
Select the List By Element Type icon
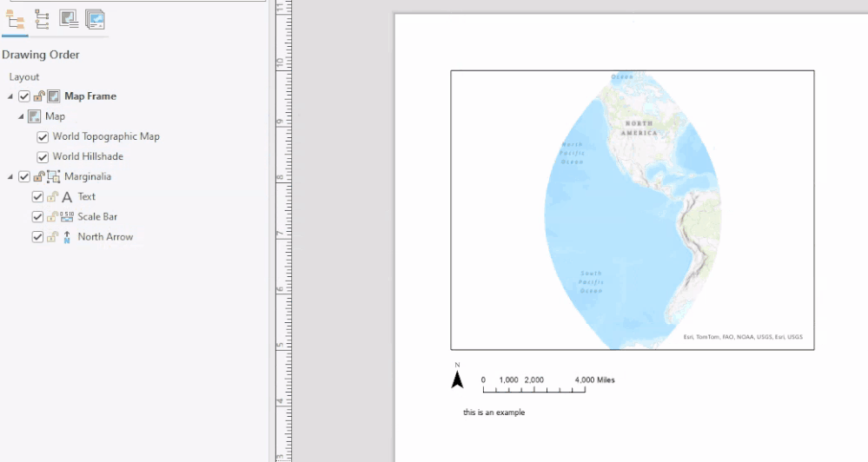tap(42, 19)
